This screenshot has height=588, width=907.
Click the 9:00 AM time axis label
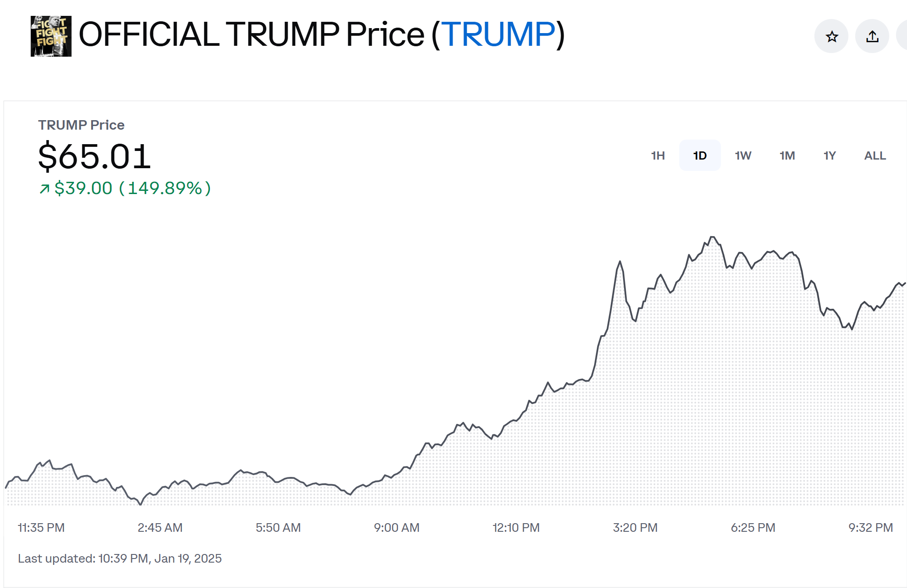396,528
